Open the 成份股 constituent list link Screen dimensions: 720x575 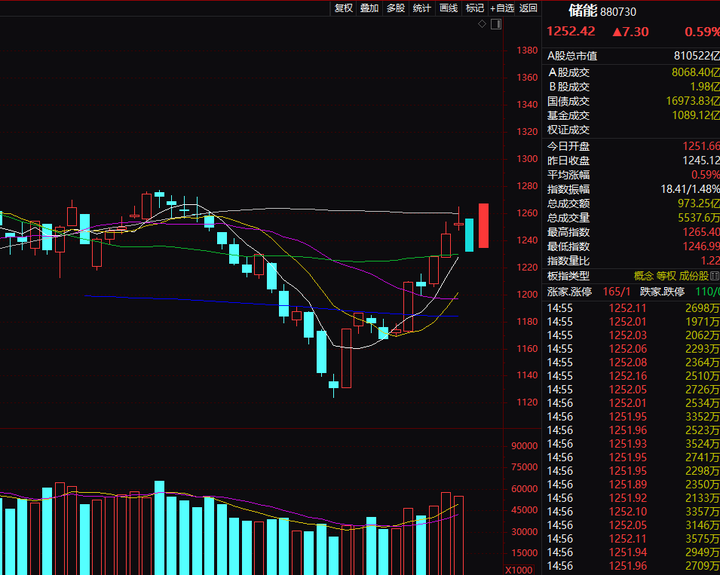(694, 276)
